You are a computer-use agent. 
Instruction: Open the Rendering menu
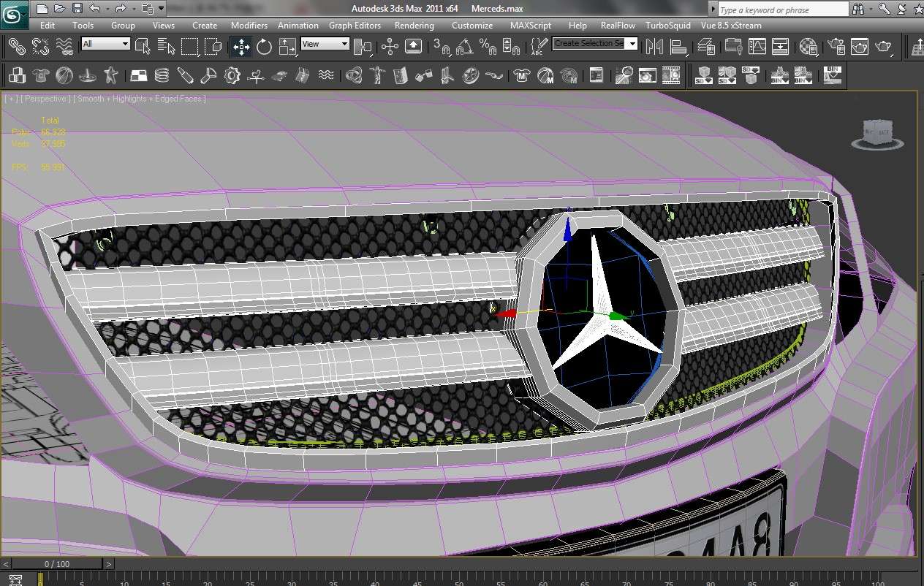(414, 25)
